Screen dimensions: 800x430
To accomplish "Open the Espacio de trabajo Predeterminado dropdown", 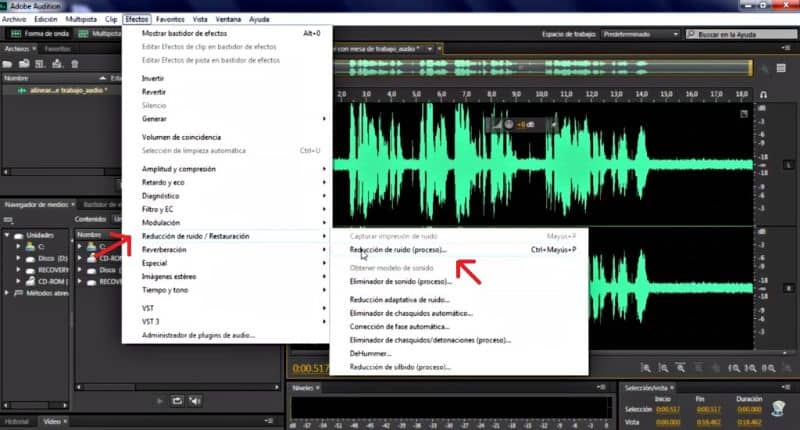I will click(641, 34).
